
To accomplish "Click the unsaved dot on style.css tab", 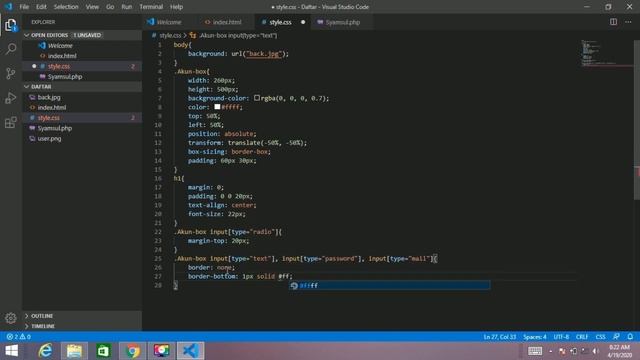I will pos(303,22).
